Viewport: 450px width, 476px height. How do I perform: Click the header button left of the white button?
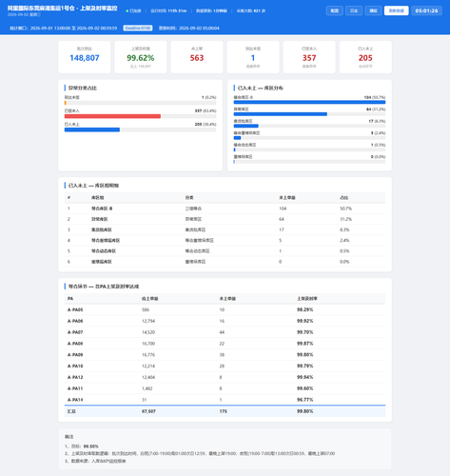click(373, 10)
